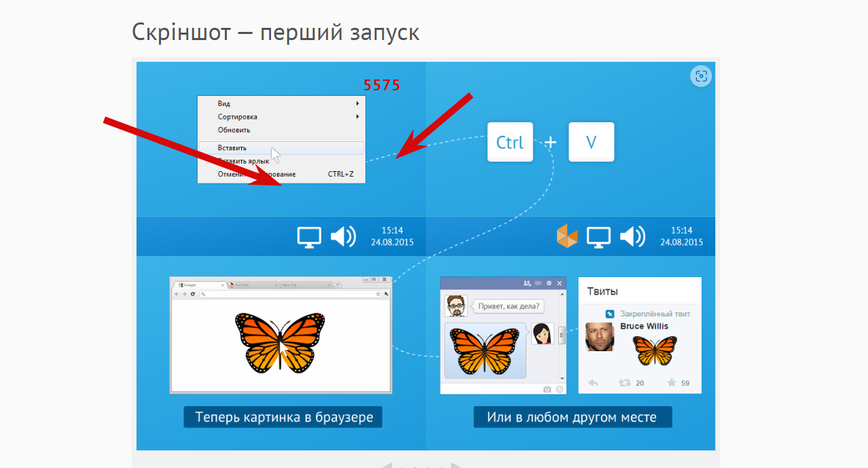Open the Вид submenu entry
Screen dimensions: 868x468
pos(281,104)
